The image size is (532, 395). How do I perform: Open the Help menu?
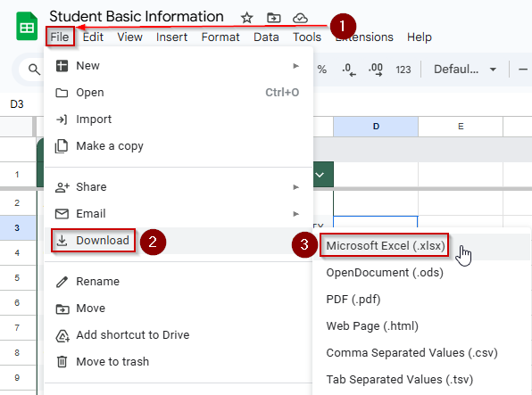420,37
